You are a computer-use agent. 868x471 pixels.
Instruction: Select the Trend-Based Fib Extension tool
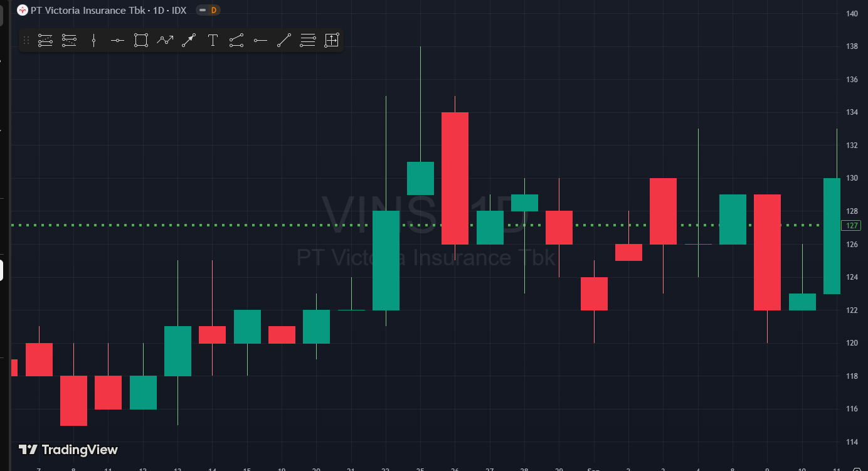(69, 41)
